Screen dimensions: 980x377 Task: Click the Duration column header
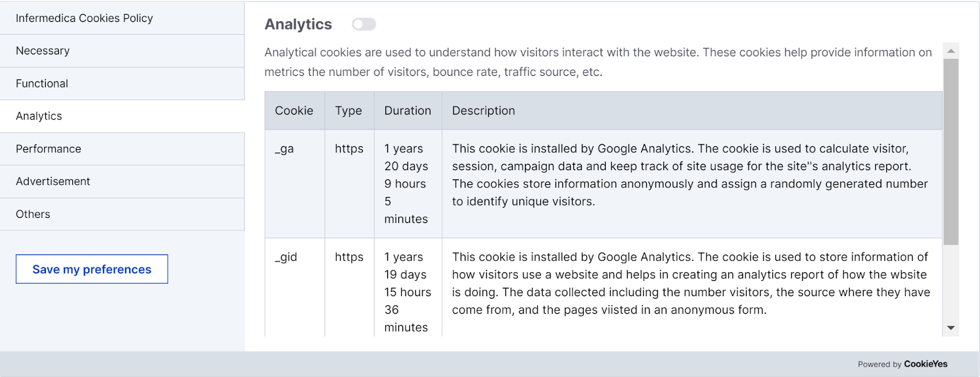click(x=408, y=111)
